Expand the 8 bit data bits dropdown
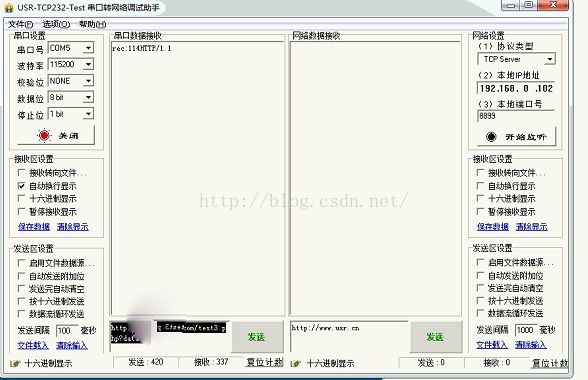The height and width of the screenshot is (380, 588). click(x=88, y=98)
